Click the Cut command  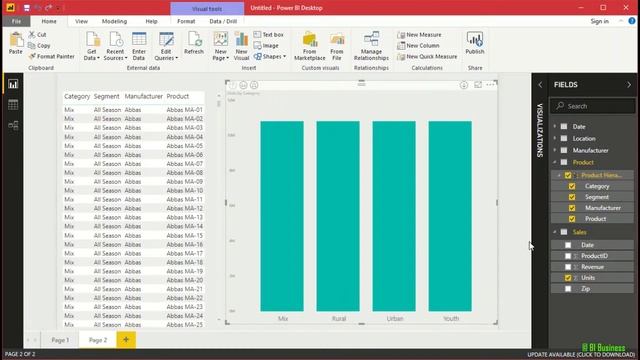pos(38,35)
